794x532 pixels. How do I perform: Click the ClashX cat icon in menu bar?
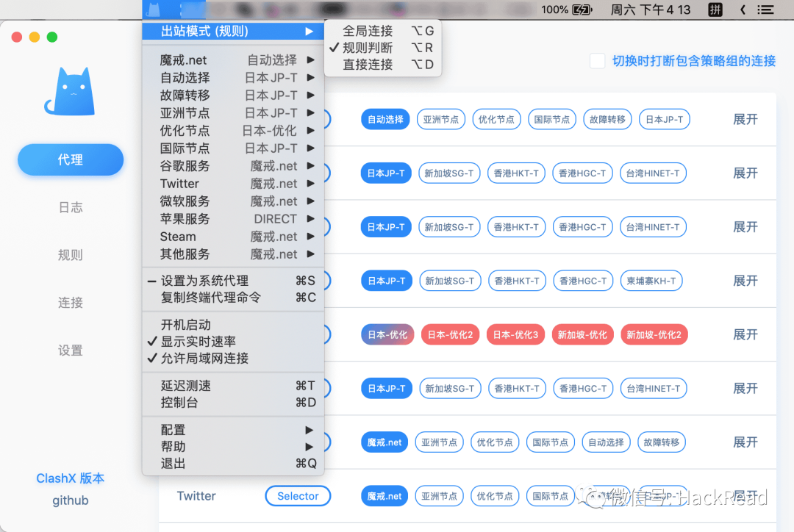(x=154, y=10)
